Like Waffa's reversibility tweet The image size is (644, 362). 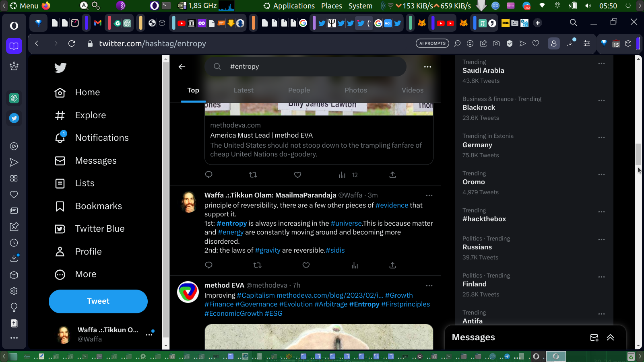(306, 265)
